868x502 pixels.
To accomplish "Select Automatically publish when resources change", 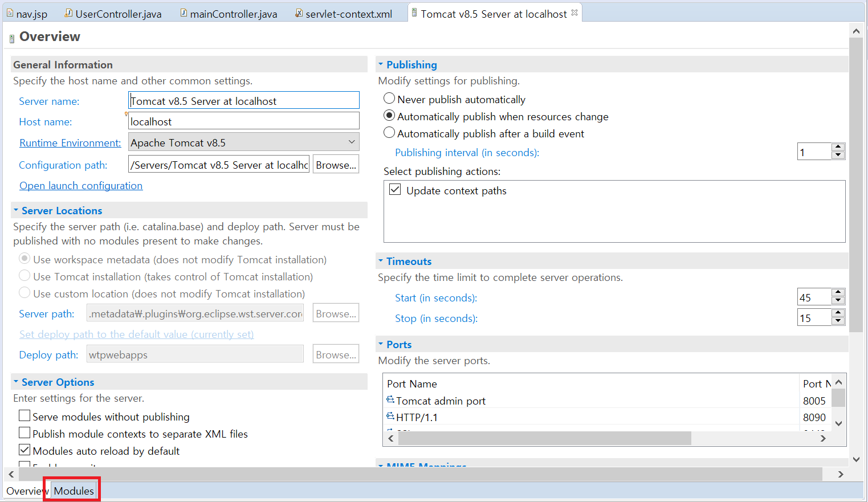I will pyautogui.click(x=389, y=116).
